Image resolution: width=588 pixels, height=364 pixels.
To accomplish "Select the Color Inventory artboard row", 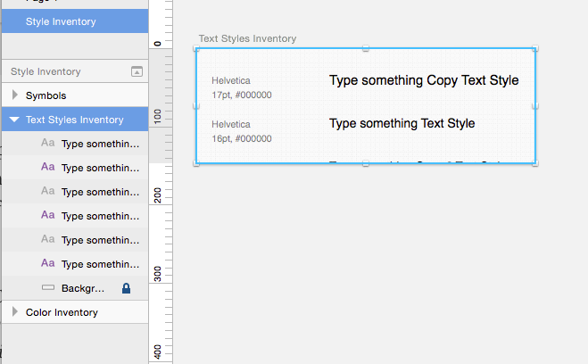I will [75, 312].
